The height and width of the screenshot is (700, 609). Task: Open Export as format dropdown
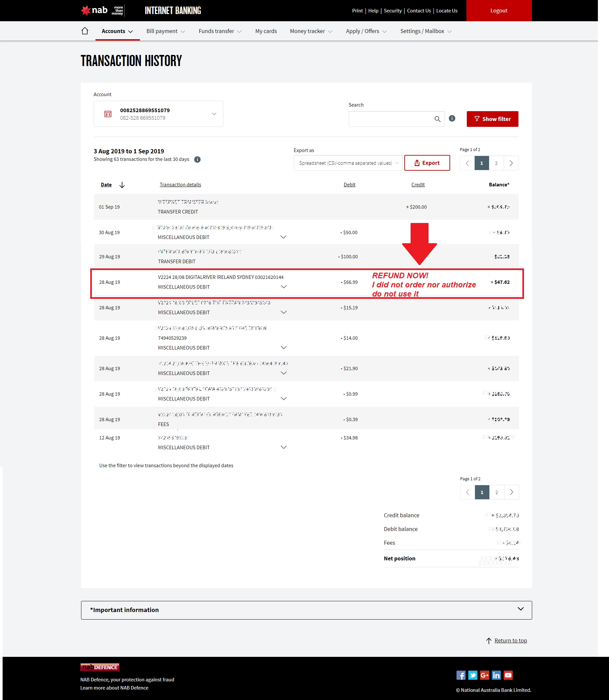click(348, 163)
